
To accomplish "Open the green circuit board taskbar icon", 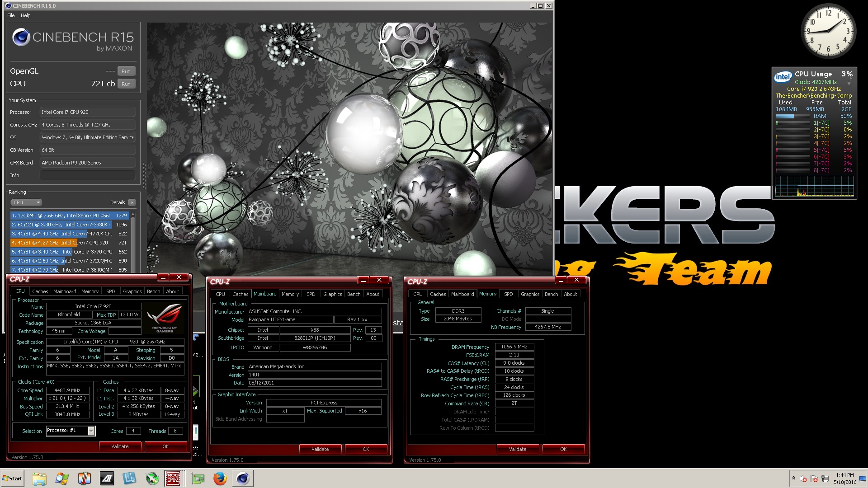I will (x=198, y=479).
